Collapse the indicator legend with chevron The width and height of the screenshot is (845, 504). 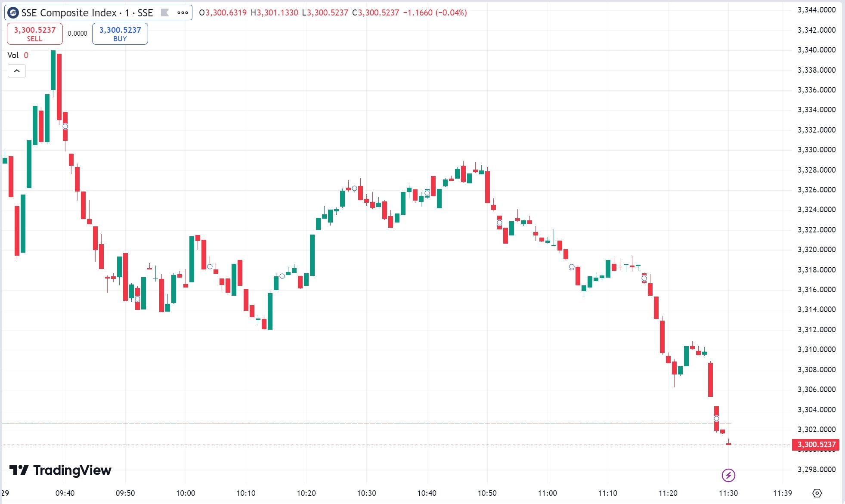[x=17, y=71]
